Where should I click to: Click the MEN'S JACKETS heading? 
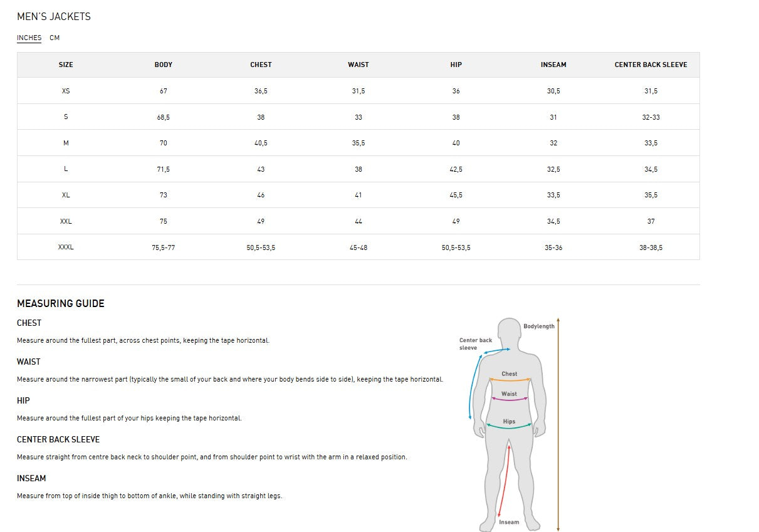pos(54,17)
